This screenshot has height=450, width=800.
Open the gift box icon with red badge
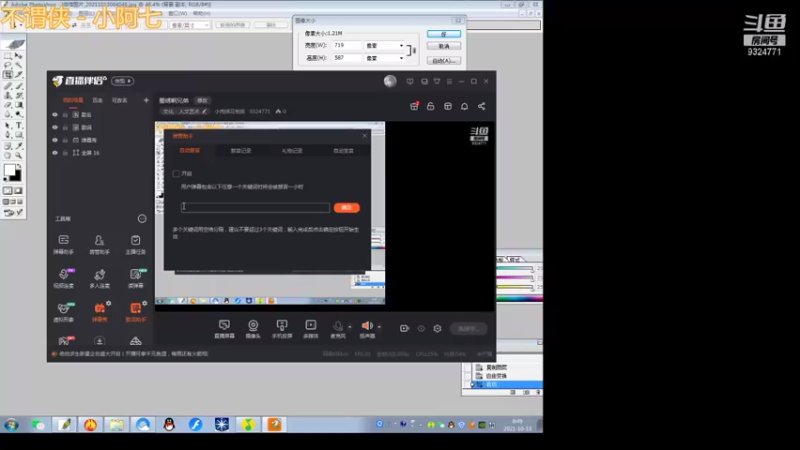coord(414,106)
